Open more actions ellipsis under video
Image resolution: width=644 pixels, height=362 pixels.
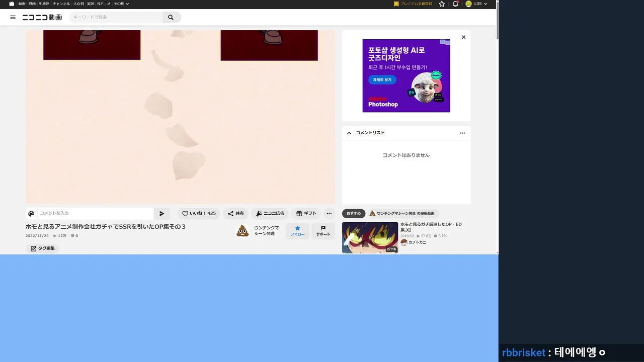point(329,213)
